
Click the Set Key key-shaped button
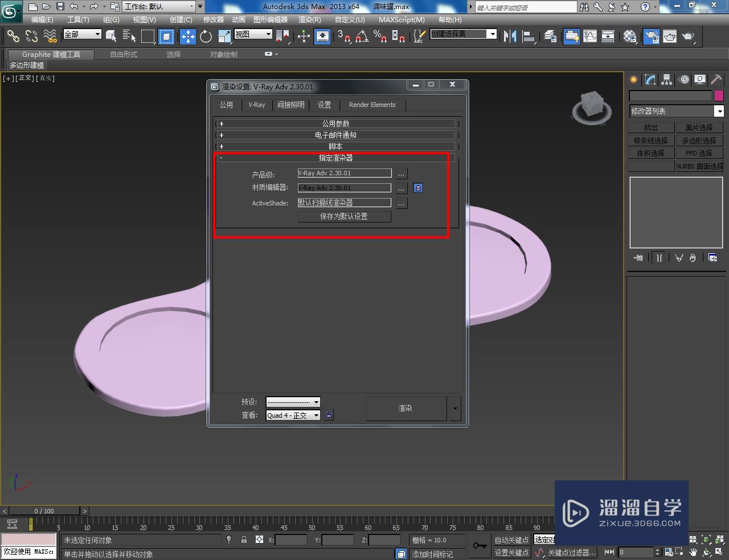click(x=480, y=546)
